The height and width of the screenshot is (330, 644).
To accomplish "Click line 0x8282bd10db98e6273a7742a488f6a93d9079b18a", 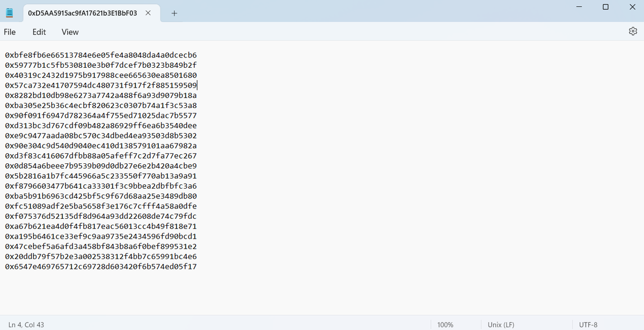I will click(x=101, y=95).
